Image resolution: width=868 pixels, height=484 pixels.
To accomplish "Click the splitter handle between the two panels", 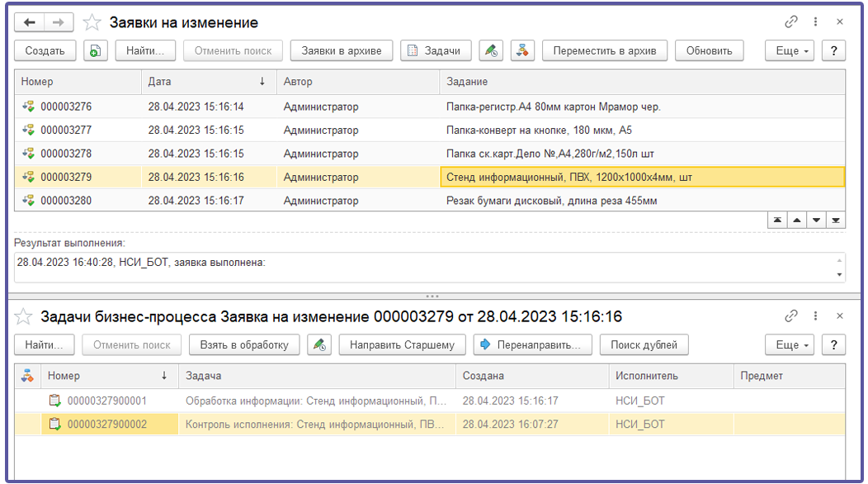I will pos(432,296).
